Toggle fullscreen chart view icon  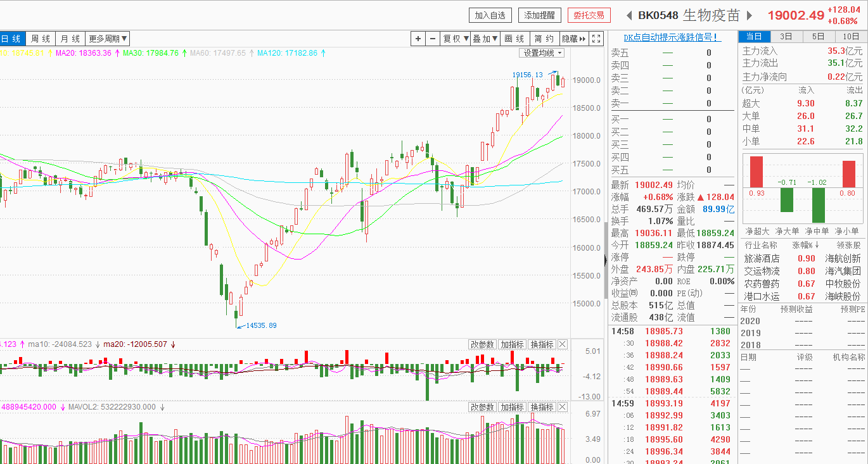coord(596,39)
